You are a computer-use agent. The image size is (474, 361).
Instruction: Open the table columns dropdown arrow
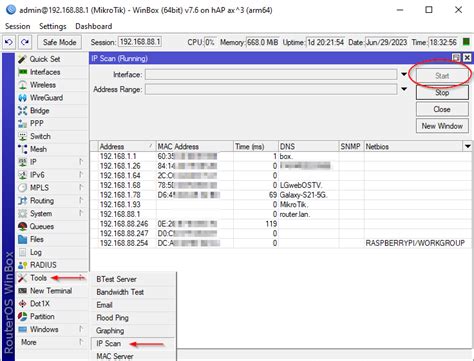coord(468,146)
